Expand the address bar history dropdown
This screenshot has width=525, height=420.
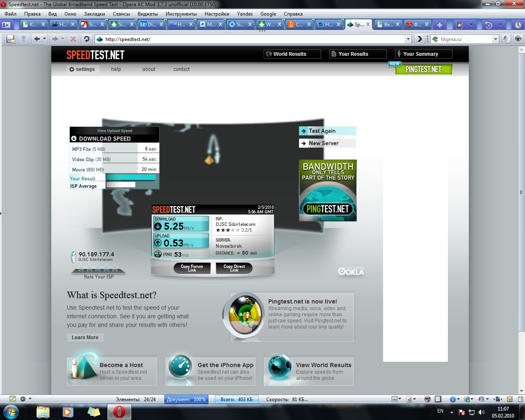click(408, 39)
